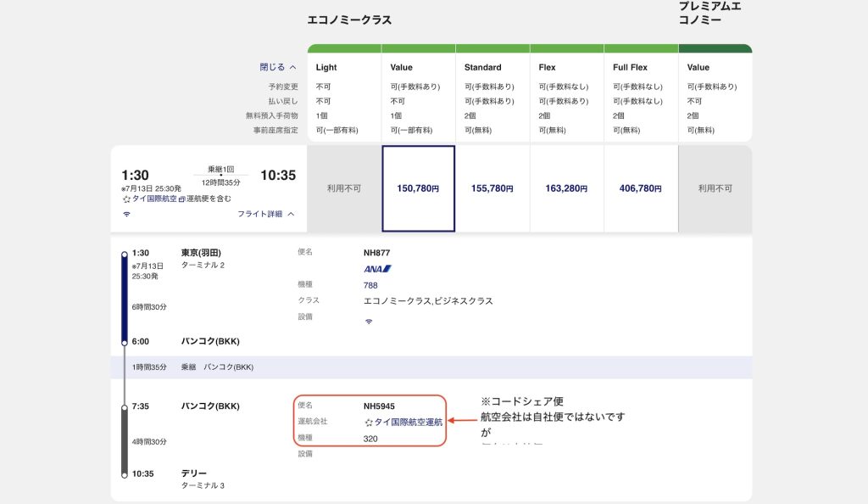Collapse the フライト詳細 flight details section

pyautogui.click(x=266, y=215)
